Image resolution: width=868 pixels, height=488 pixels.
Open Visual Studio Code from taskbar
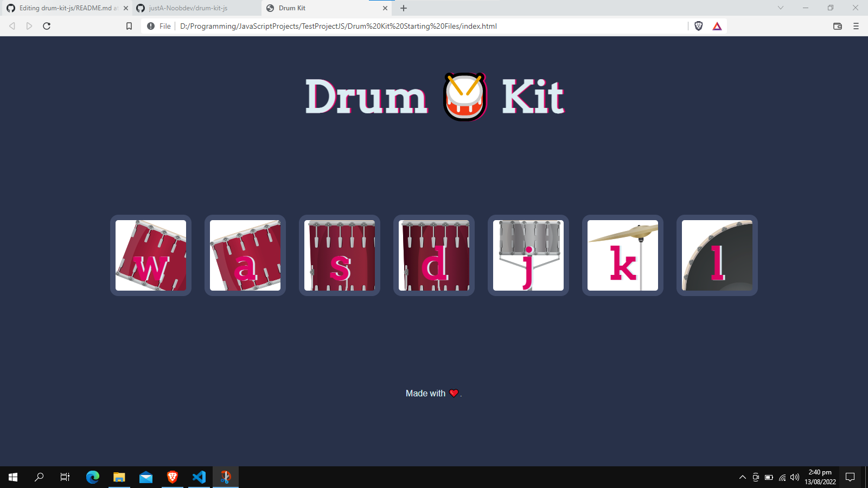tap(199, 477)
